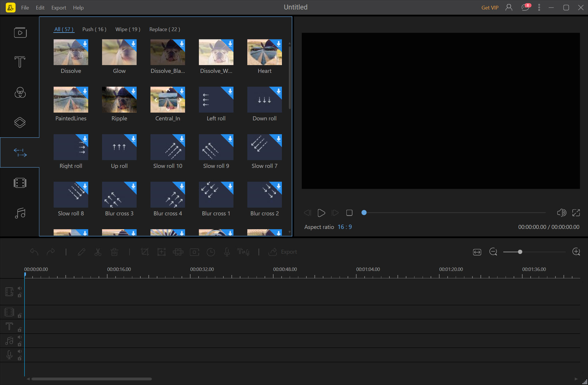Switch to the Wipe ( 19 ) tab

(128, 29)
